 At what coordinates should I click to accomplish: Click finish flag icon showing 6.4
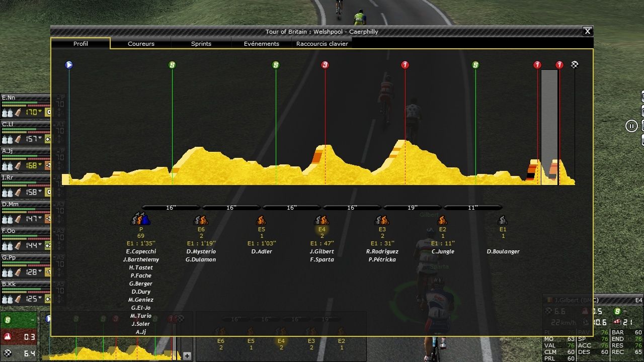7,353
